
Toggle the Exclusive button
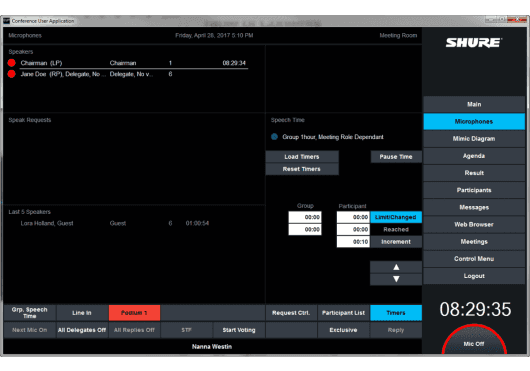(x=343, y=330)
